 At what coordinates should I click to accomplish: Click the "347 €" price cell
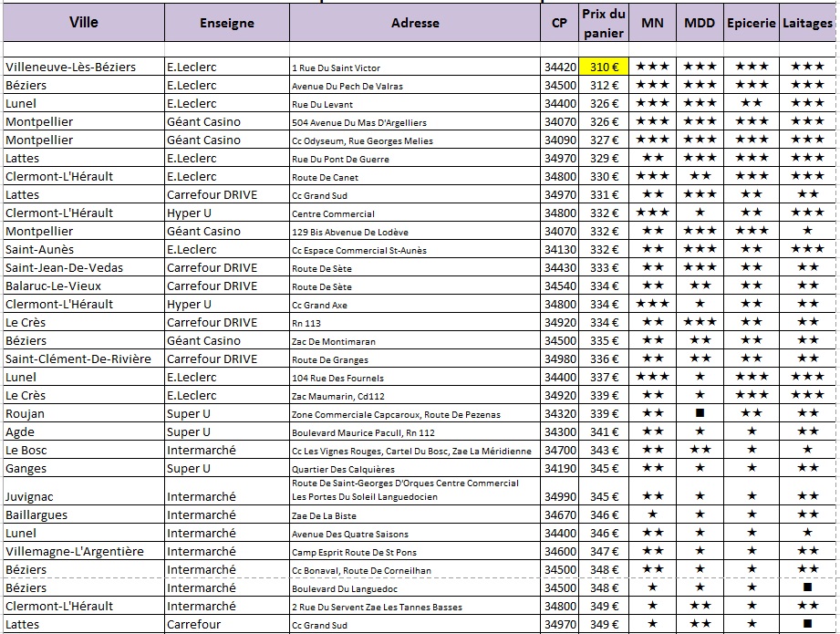click(x=604, y=551)
